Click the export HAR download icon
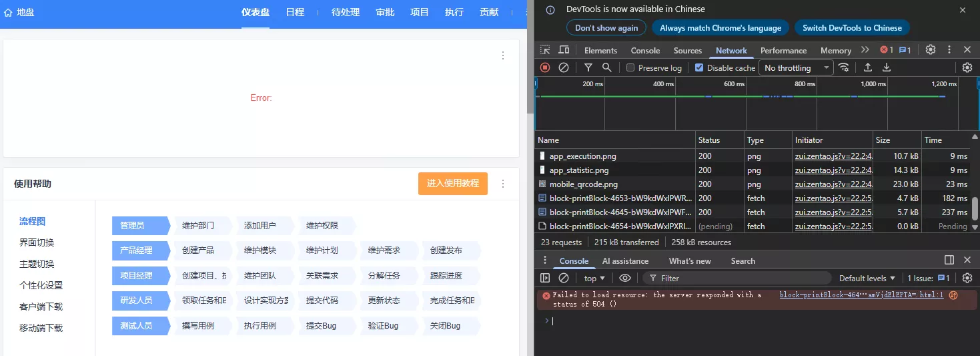This screenshot has width=980, height=356. click(887, 67)
